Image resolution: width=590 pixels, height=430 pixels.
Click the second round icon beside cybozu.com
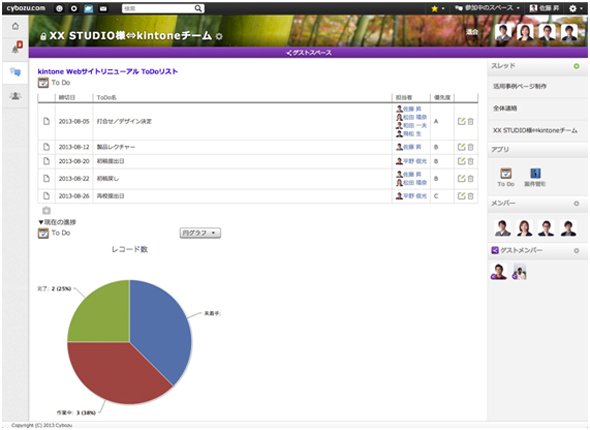[x=74, y=9]
